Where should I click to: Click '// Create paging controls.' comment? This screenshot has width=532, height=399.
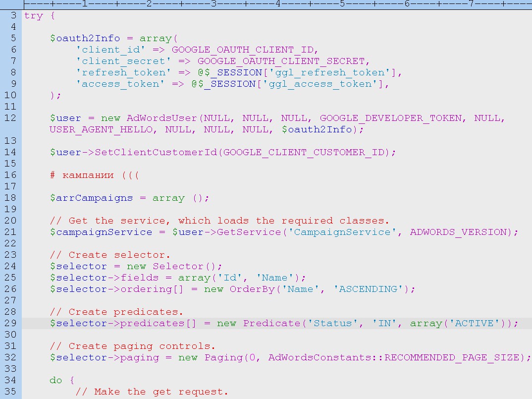coord(133,346)
